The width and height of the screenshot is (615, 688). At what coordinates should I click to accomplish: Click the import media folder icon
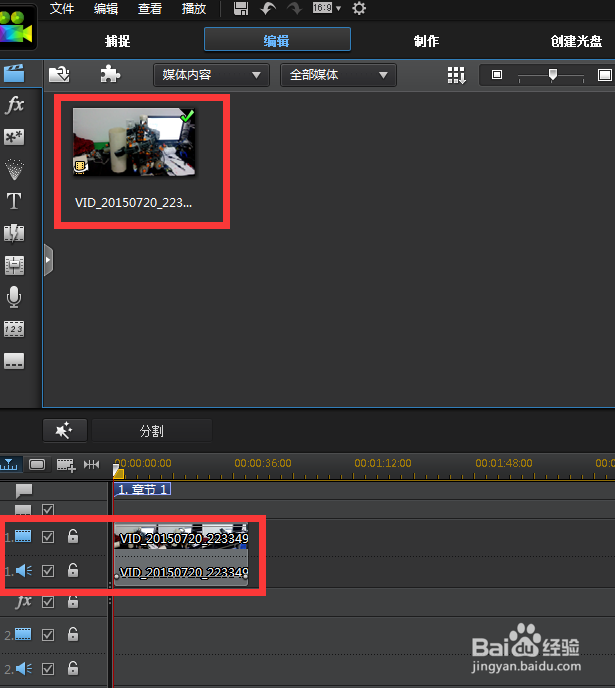(59, 74)
